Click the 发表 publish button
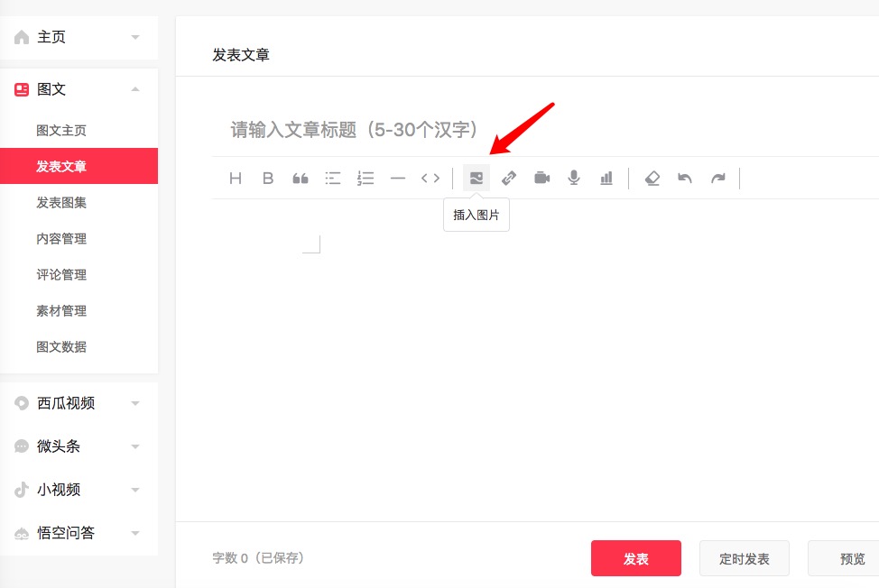The image size is (879, 588). (x=636, y=558)
